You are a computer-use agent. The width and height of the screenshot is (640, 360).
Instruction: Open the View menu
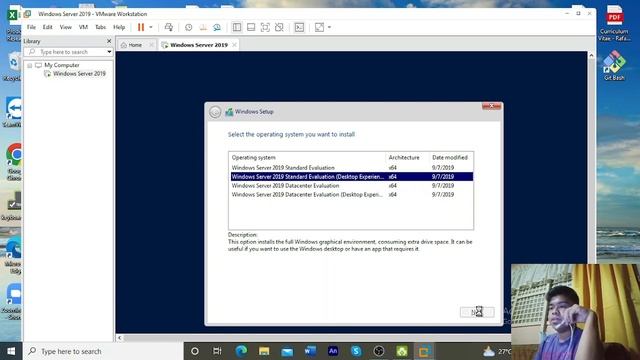click(66, 27)
